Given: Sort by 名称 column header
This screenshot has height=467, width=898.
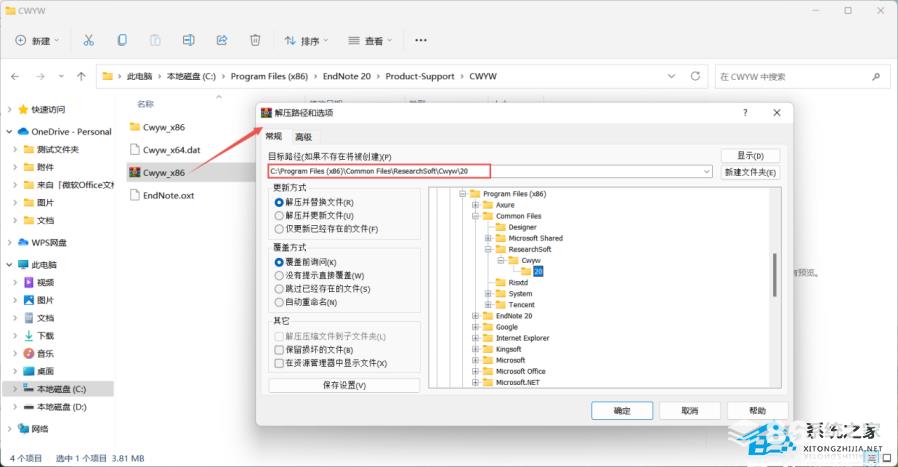Looking at the screenshot, I should [x=145, y=104].
